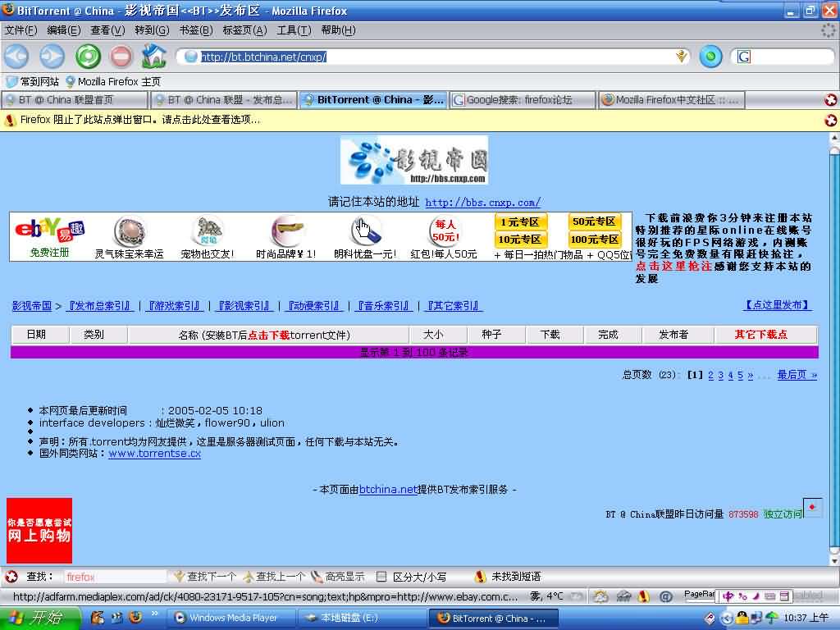Click the 红包!每人50元 ad icon
840x630 pixels.
(444, 231)
